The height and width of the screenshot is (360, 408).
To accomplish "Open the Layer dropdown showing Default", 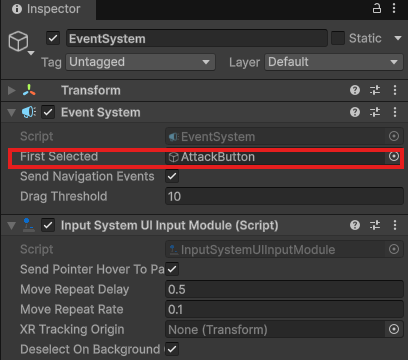I will click(334, 62).
